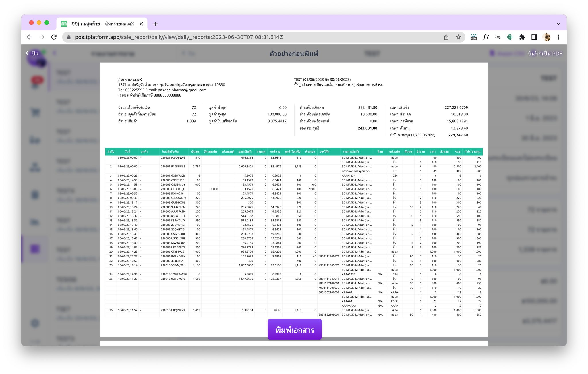Open the Extensions puzzle piece menu
Viewport: 588px width, 374px height.
coord(522,37)
